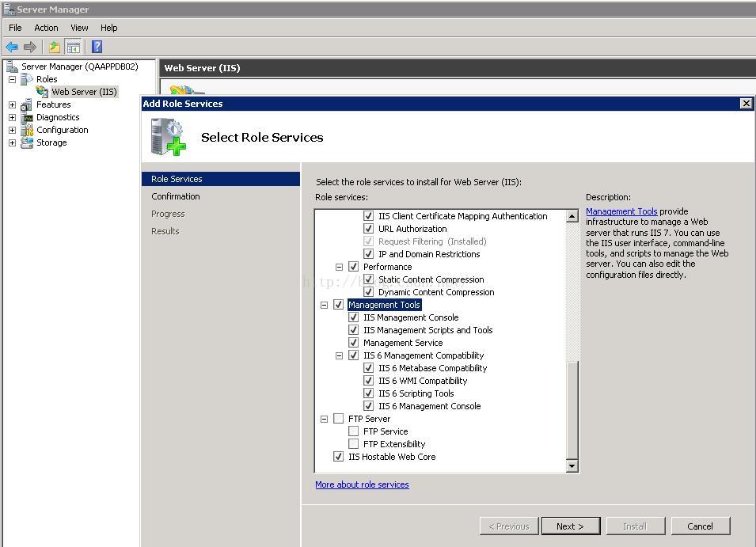Viewport: 756px width, 547px height.
Task: Click the role services scrollbar down arrow
Action: (x=572, y=465)
